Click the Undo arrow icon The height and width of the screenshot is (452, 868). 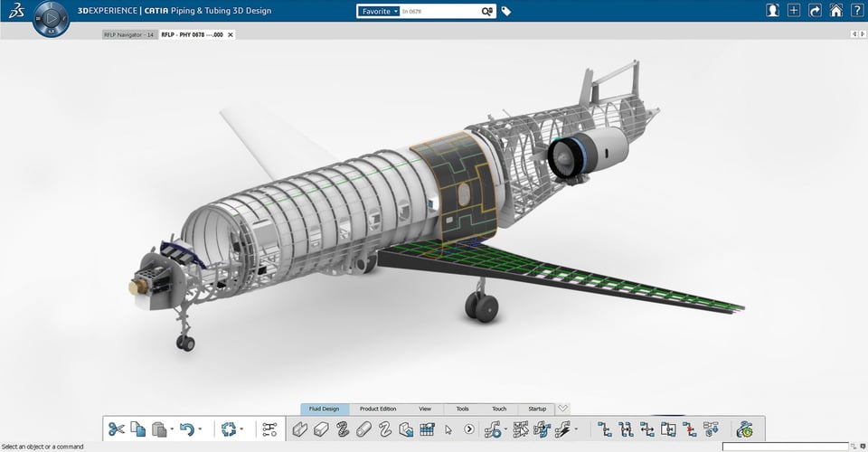186,429
